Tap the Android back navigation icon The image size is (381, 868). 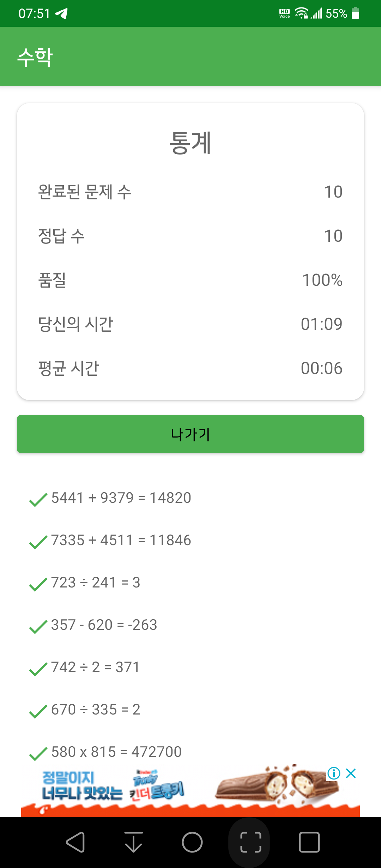pos(75,842)
